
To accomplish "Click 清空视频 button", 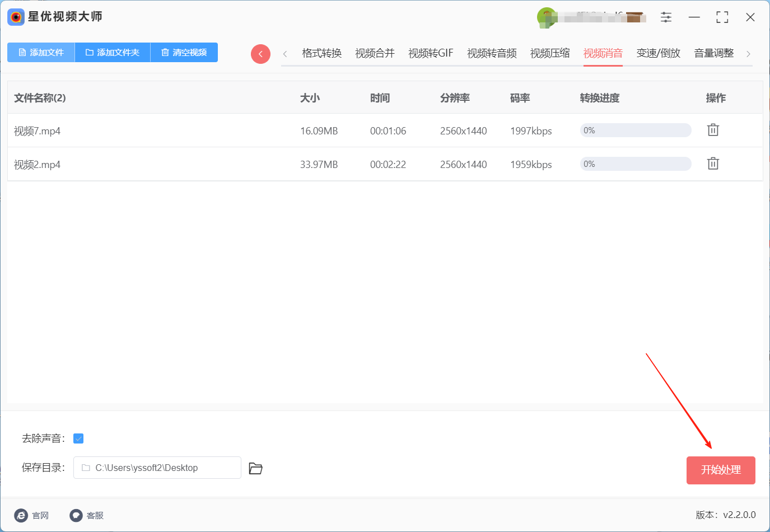I will click(x=184, y=52).
